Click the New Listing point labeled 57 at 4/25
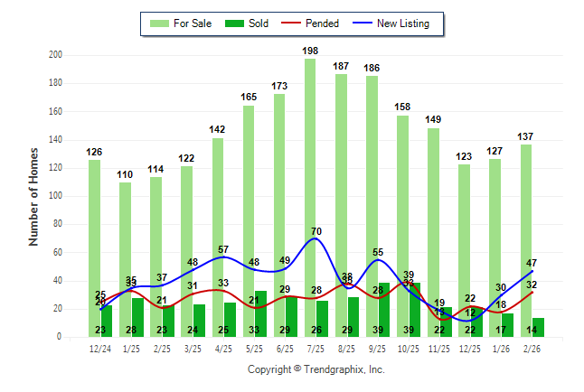 tap(223, 257)
